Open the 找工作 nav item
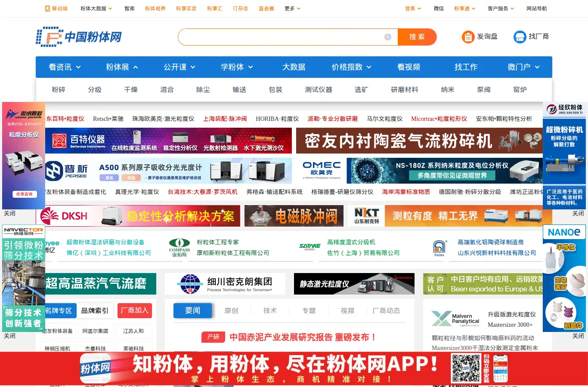588x387 pixels. tap(466, 67)
